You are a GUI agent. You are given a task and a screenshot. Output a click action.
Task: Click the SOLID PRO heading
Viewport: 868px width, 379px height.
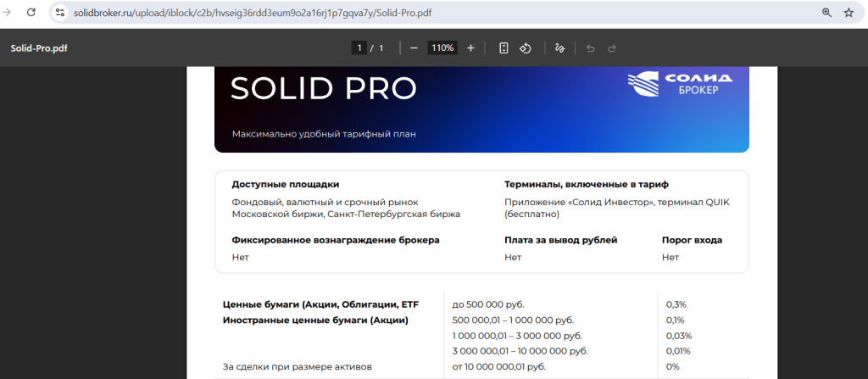323,88
